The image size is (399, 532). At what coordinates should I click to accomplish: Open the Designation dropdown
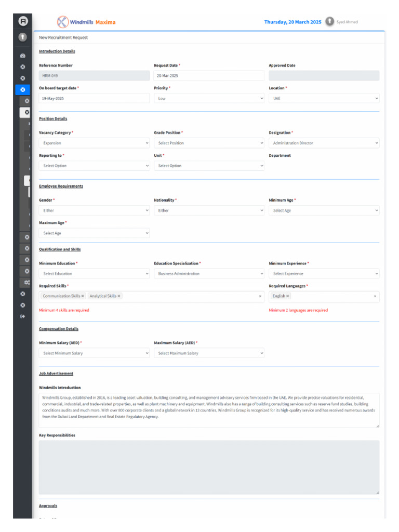pyautogui.click(x=324, y=143)
